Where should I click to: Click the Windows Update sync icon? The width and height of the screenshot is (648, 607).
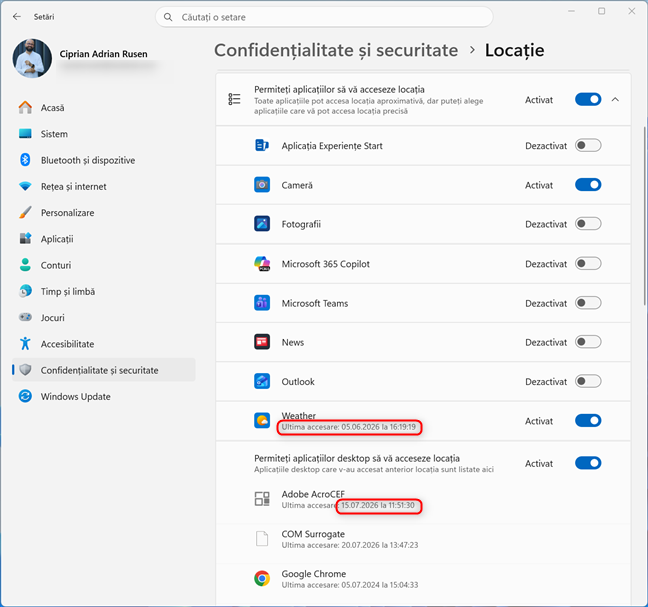[25, 396]
